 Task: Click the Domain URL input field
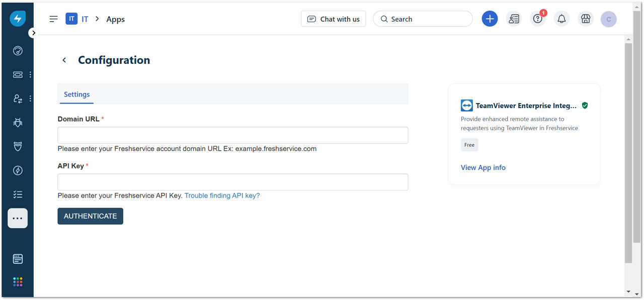coord(232,135)
